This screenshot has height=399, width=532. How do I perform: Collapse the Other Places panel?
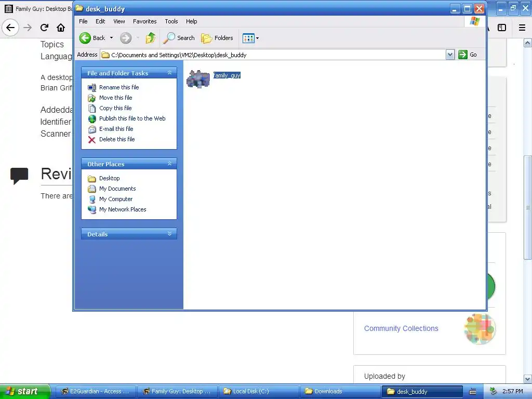point(170,164)
